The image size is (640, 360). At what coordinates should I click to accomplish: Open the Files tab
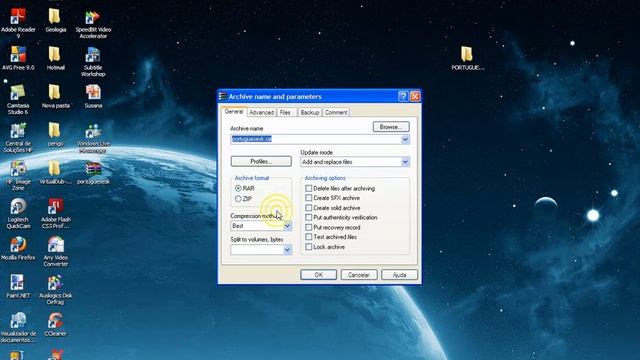pyautogui.click(x=285, y=112)
